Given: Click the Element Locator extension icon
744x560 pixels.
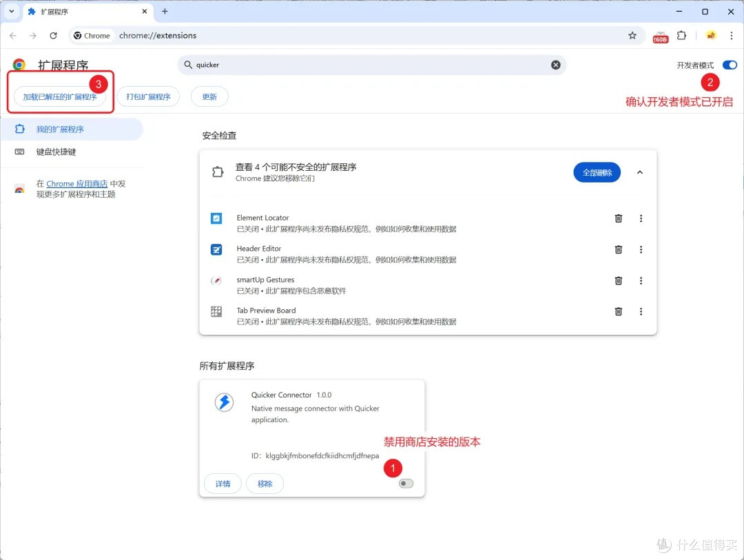Looking at the screenshot, I should 216,218.
